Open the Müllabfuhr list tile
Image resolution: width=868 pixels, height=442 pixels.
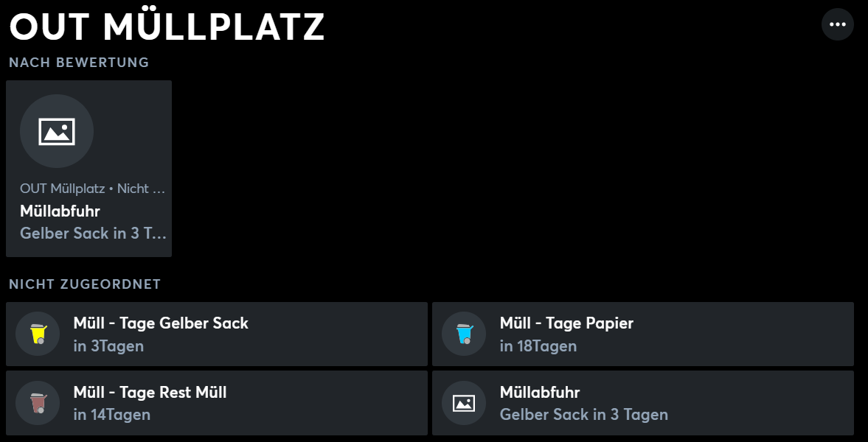coord(642,403)
